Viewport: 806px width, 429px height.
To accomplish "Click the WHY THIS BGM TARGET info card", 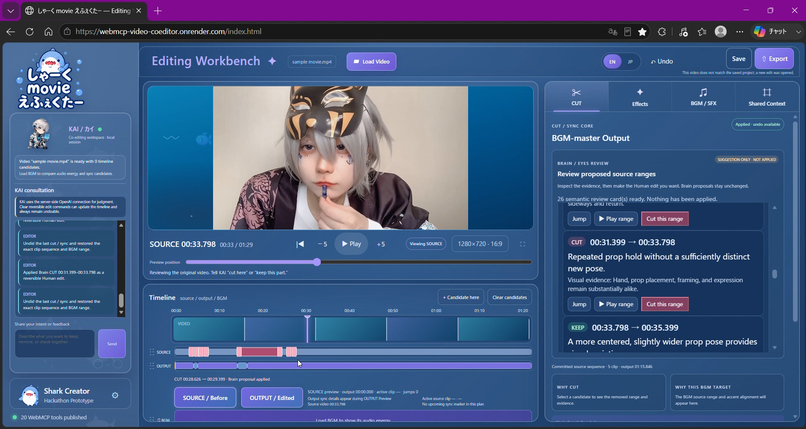I will (x=727, y=393).
